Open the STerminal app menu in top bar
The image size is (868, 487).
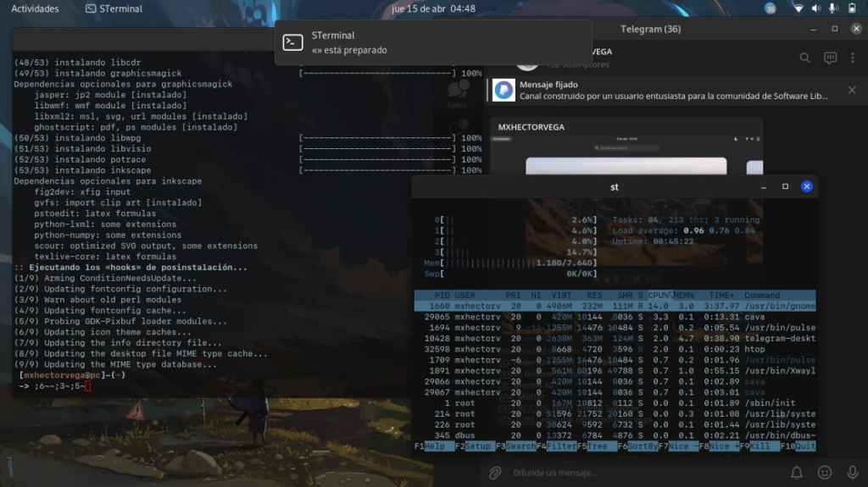[x=114, y=8]
